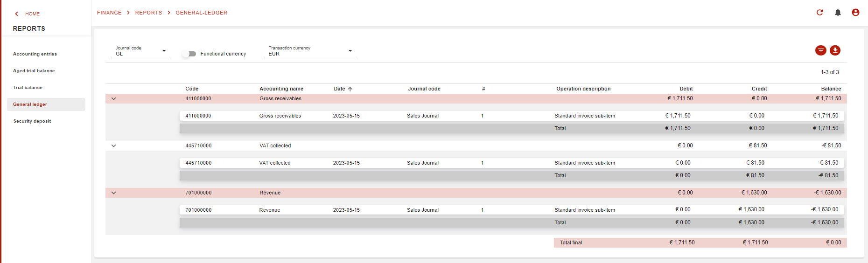Open the user account profile icon
The height and width of the screenshot is (263, 868).
(x=855, y=13)
